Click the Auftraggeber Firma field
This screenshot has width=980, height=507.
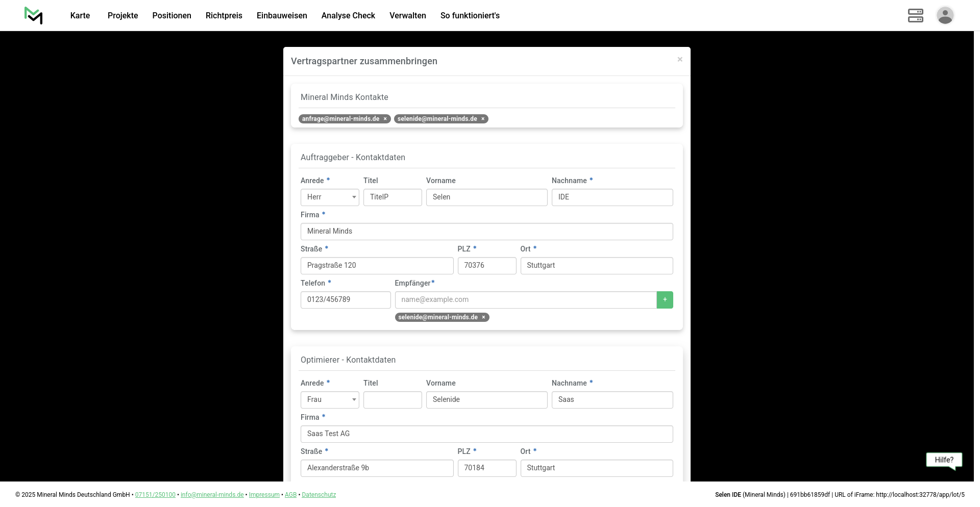tap(486, 232)
